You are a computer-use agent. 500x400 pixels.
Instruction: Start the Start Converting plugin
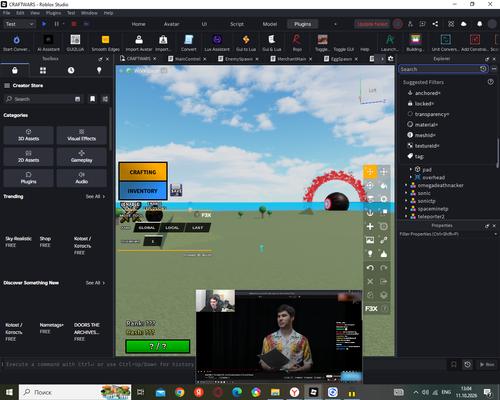pos(16,43)
